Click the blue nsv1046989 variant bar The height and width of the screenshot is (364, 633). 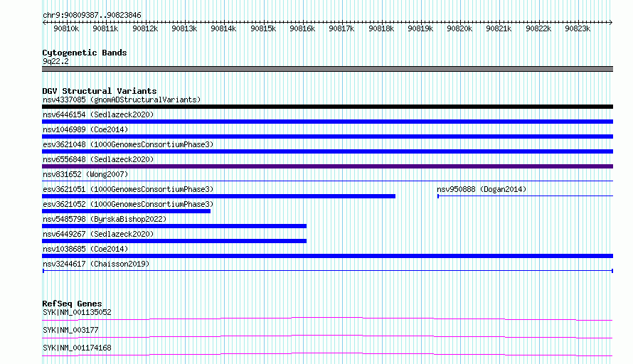point(327,136)
